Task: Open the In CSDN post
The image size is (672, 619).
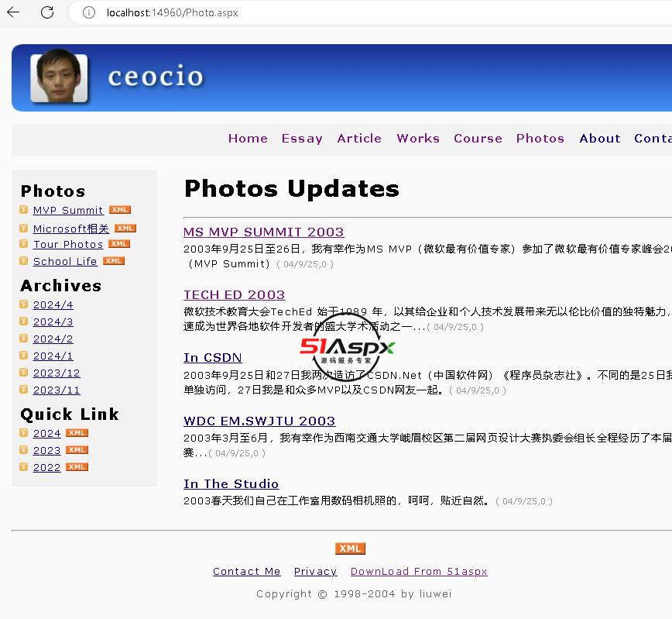Action: [213, 358]
